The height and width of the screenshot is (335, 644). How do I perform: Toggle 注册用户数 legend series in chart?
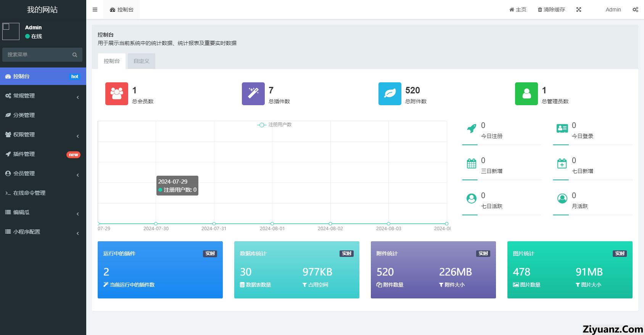click(275, 125)
